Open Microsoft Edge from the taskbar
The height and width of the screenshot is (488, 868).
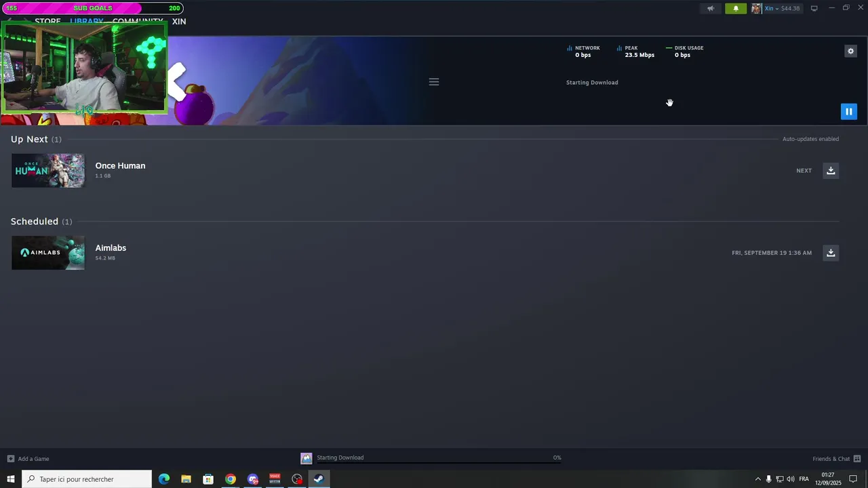coord(164,479)
